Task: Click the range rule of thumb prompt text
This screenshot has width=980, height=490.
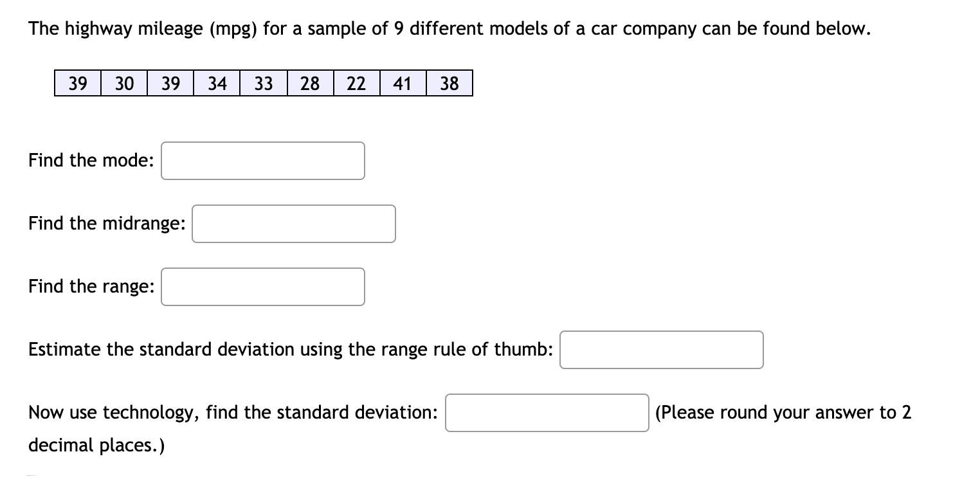Action: (x=289, y=349)
